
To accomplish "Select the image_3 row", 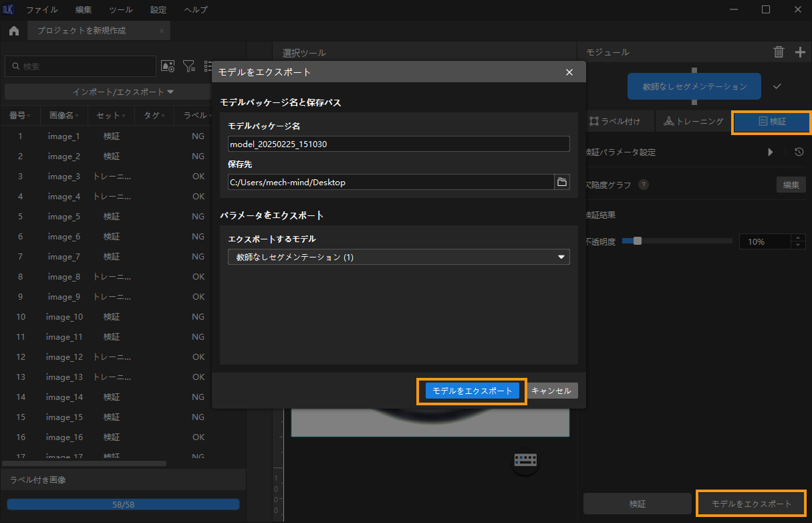I will [x=106, y=177].
